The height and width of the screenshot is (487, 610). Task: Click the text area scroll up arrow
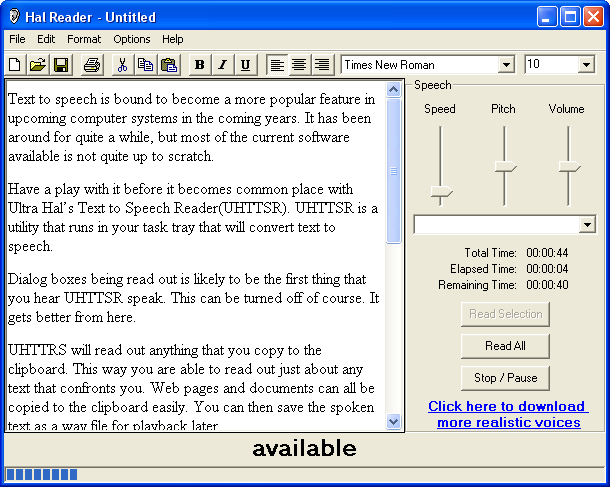pyautogui.click(x=393, y=90)
